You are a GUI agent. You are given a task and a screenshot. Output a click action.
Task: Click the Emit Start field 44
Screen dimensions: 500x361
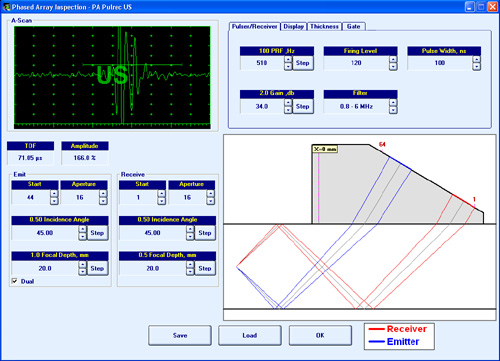(31, 197)
